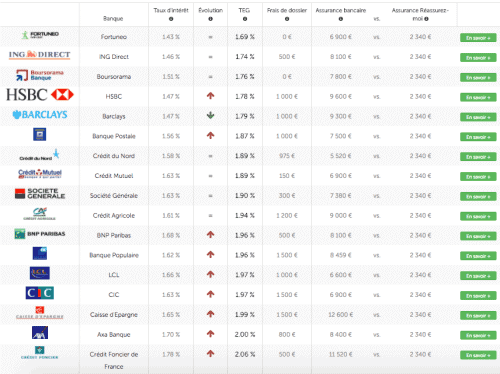Image resolution: width=500 pixels, height=374 pixels.
Task: Click the 'Crédit Foncier de France' name cell
Action: [114, 360]
